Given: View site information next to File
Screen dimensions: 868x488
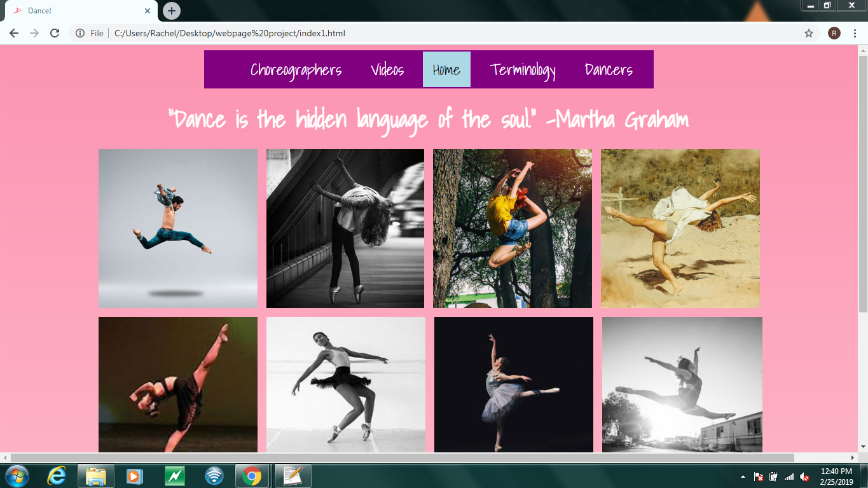Looking at the screenshot, I should pos(80,33).
